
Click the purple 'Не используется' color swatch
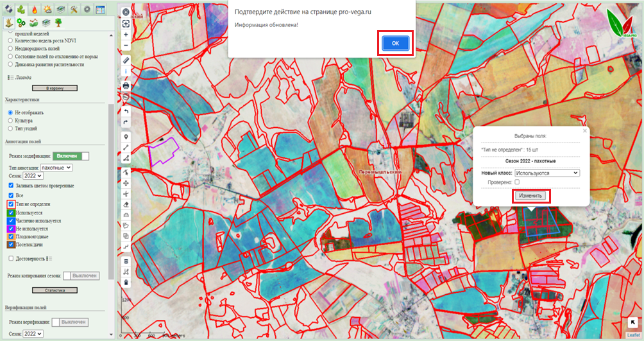11,229
